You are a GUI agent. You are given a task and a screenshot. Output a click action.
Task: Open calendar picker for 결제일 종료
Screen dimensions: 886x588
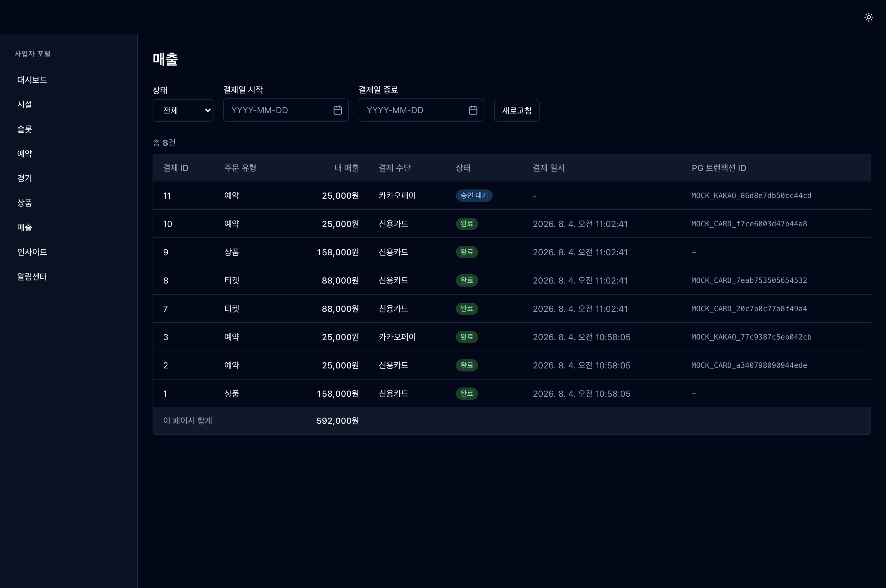[473, 110]
